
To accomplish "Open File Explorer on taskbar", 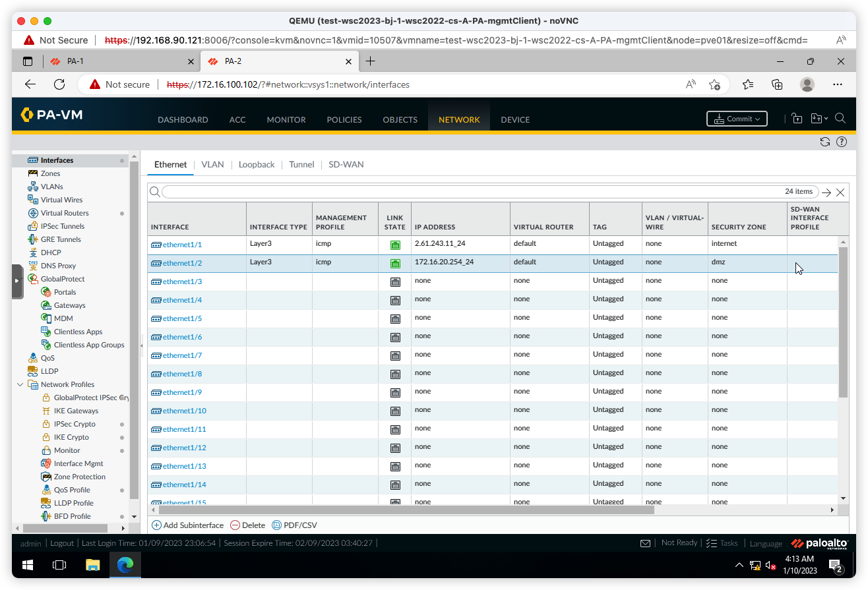I will pos(92,565).
